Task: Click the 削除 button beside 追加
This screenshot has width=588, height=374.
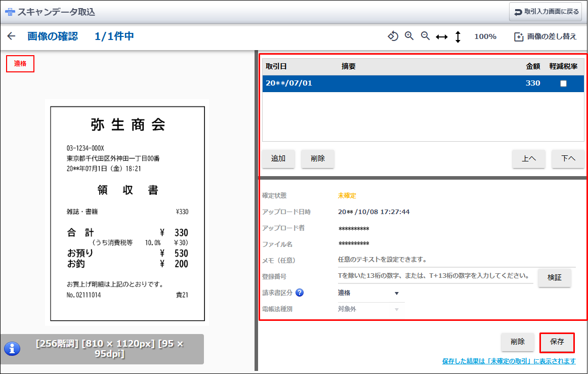Action: click(318, 159)
